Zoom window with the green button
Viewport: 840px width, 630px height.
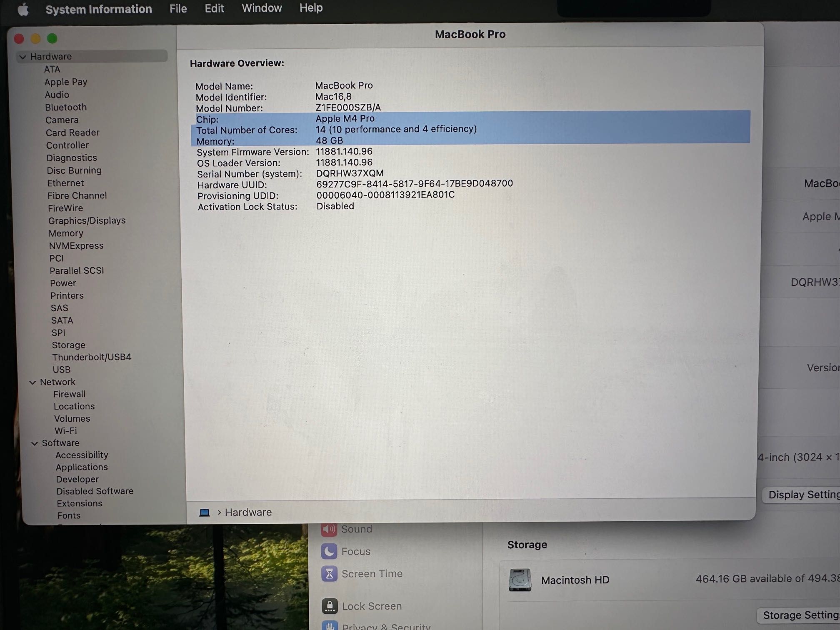[x=52, y=39]
